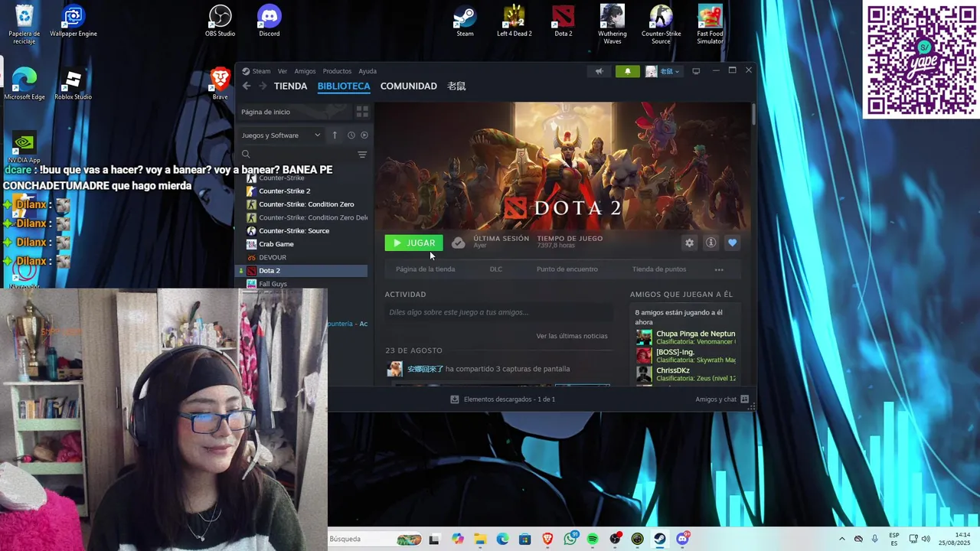Open DLC link
The width and height of the screenshot is (980, 551).
(496, 269)
